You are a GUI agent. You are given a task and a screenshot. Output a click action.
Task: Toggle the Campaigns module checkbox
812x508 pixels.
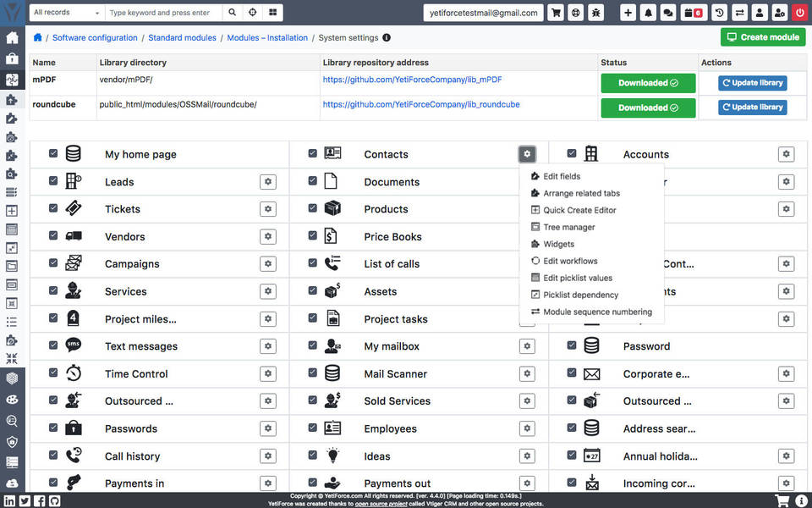click(x=52, y=263)
